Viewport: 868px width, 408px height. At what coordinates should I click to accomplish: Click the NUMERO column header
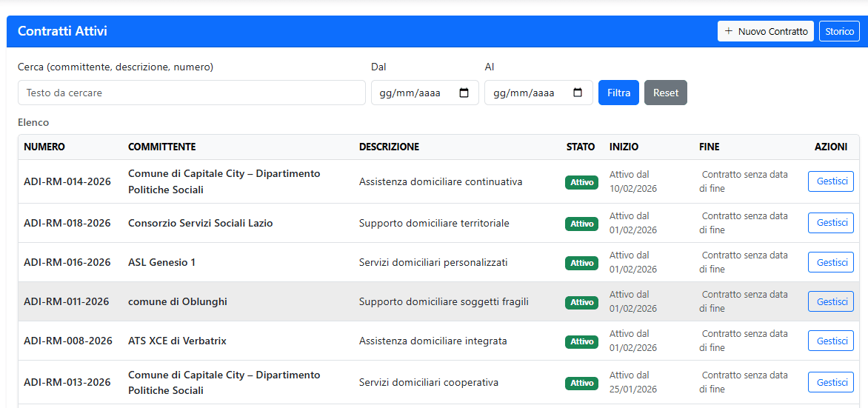pyautogui.click(x=44, y=147)
